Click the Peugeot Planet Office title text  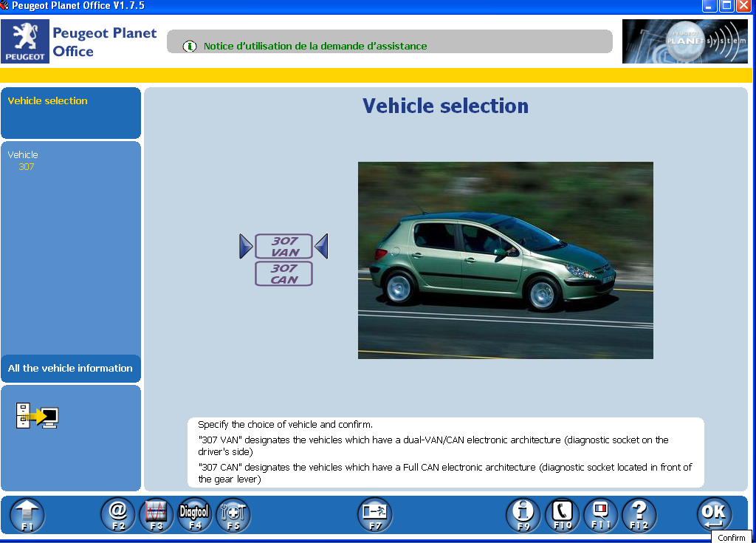pyautogui.click(x=105, y=42)
